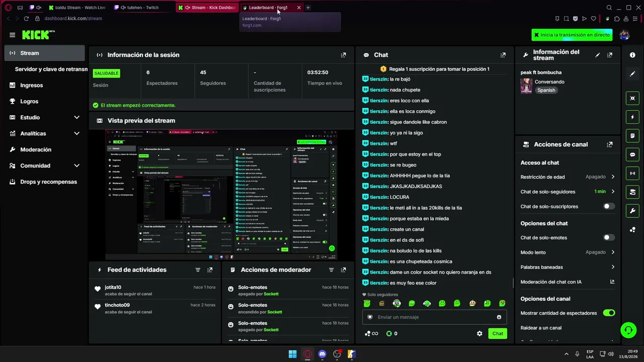The width and height of the screenshot is (644, 362).
Task: Click the pencil edit icon in right sidebar
Action: (x=632, y=73)
